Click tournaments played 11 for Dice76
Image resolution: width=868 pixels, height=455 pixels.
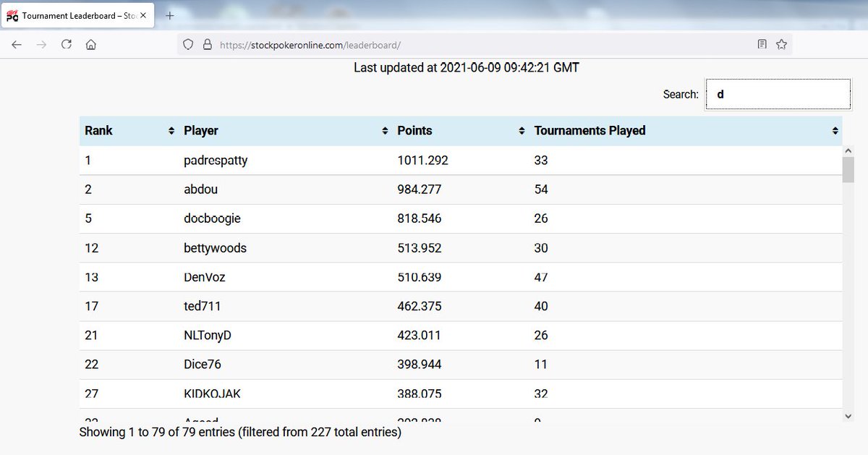click(x=540, y=365)
